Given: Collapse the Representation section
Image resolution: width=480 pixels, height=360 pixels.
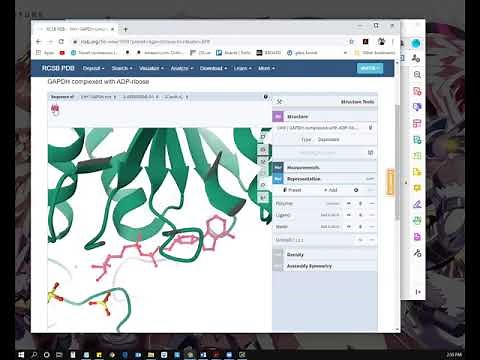Looking at the screenshot, I should coord(325,179).
